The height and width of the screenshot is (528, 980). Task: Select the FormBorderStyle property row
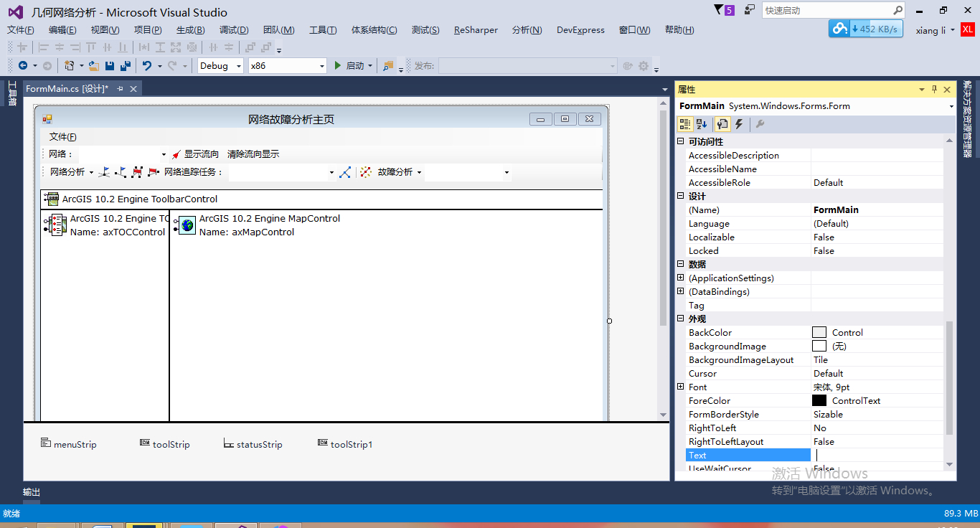(814, 414)
